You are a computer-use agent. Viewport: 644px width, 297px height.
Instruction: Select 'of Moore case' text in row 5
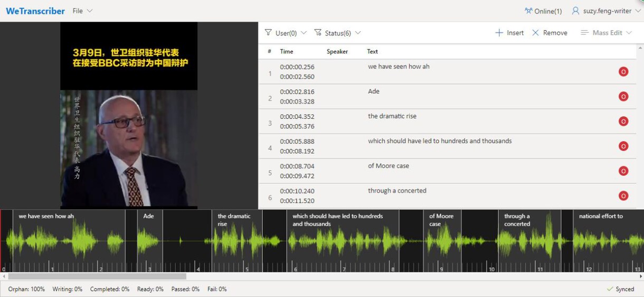(x=389, y=166)
